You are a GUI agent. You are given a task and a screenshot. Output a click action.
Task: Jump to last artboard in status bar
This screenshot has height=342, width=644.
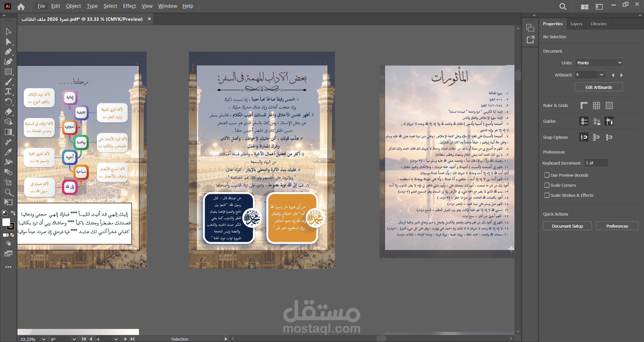pyautogui.click(x=133, y=339)
